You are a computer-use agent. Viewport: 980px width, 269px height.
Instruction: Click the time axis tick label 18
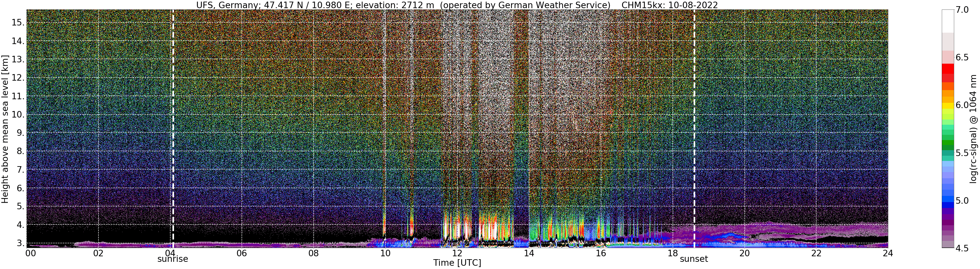pos(673,253)
